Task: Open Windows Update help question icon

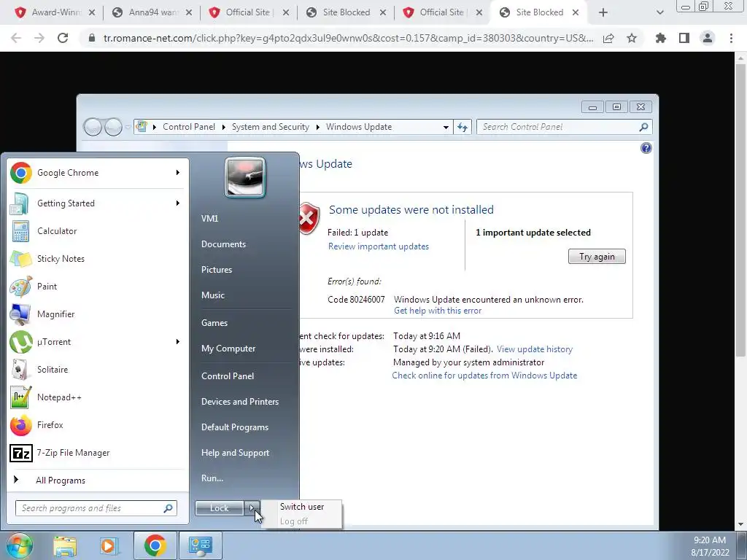Action: point(646,148)
